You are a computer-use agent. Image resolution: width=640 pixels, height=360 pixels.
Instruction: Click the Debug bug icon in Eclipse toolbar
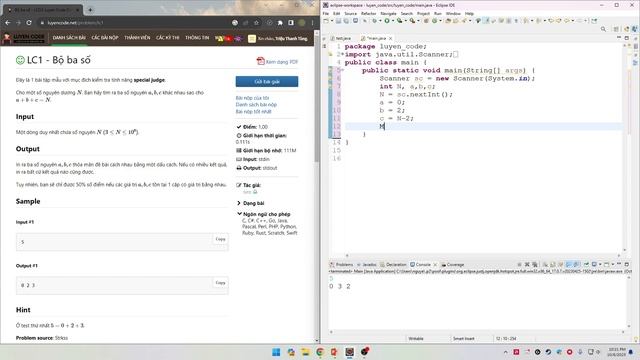pyautogui.click(x=374, y=21)
